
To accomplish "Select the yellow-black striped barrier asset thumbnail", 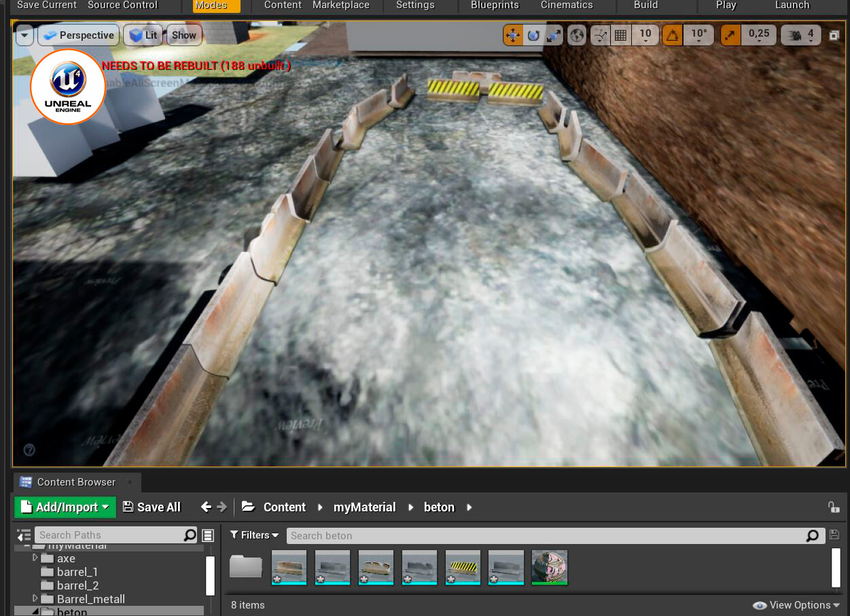I will click(x=463, y=567).
